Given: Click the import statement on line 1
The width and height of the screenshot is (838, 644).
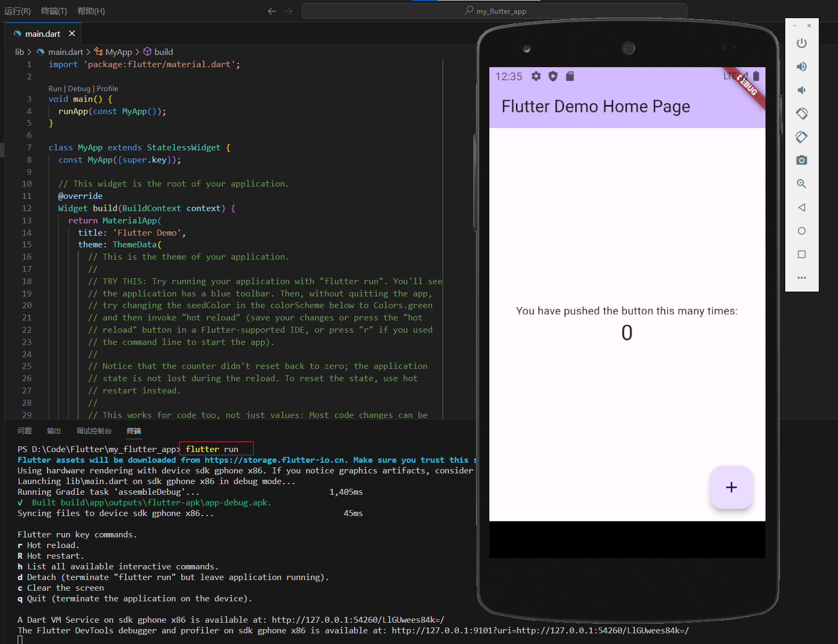Looking at the screenshot, I should (x=144, y=65).
